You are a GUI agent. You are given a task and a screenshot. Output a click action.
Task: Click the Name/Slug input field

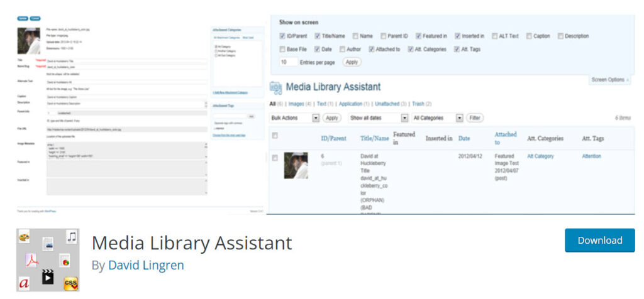point(127,67)
